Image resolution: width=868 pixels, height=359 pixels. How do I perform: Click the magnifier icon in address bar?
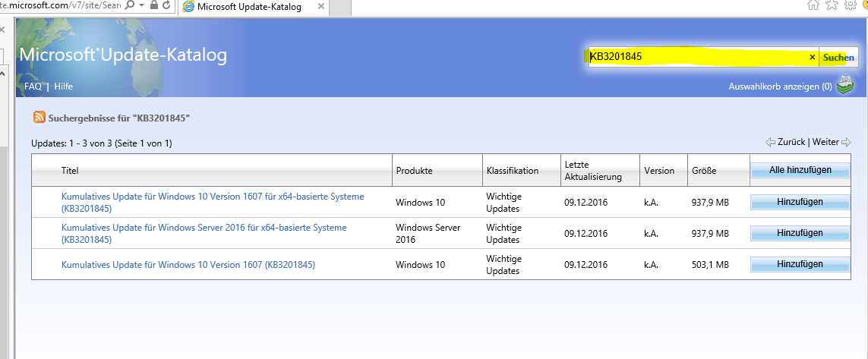(x=129, y=5)
